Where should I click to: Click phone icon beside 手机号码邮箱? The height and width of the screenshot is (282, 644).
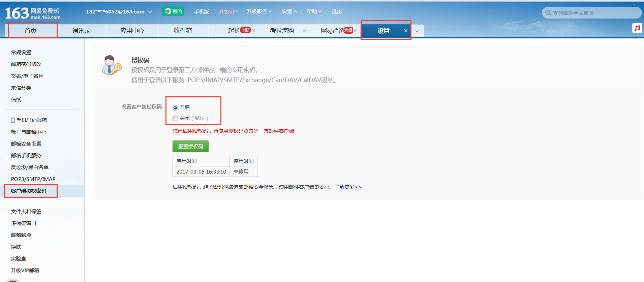pyautogui.click(x=13, y=120)
